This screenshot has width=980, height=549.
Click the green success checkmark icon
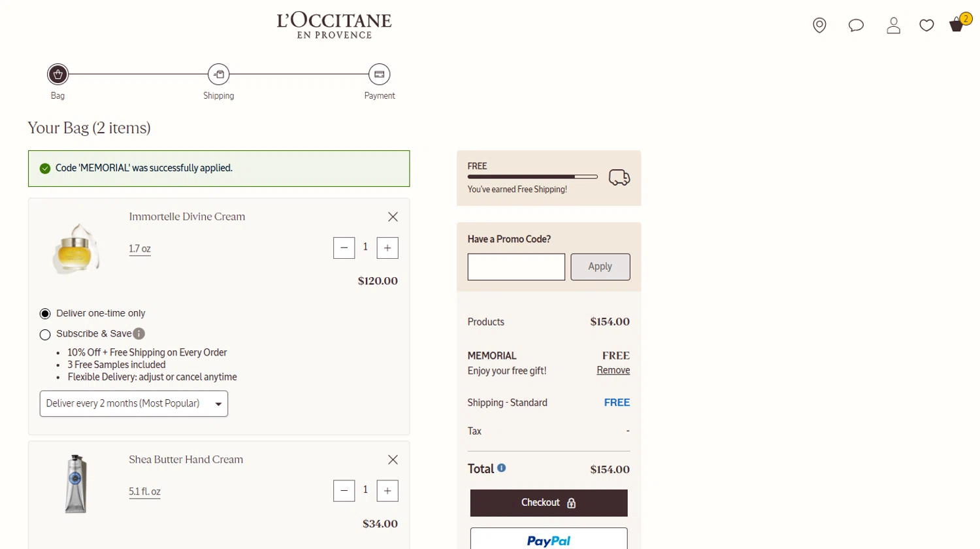[45, 169]
